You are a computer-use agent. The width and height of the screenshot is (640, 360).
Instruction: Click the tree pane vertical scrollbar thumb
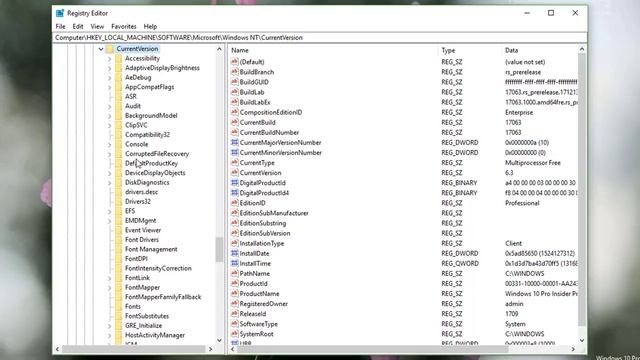pos(219,249)
